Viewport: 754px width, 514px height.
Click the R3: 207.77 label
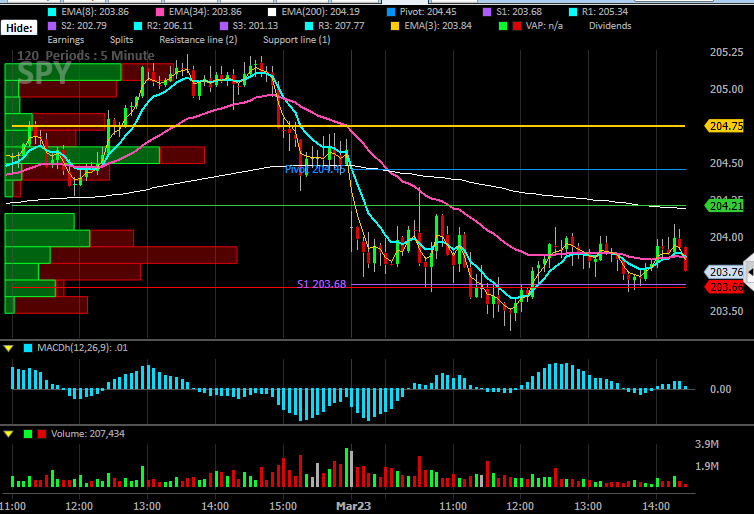click(341, 26)
